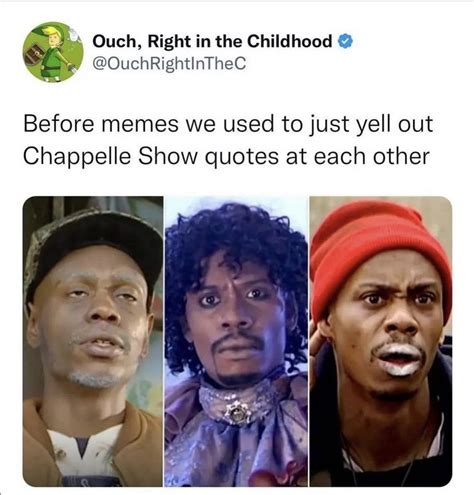The height and width of the screenshot is (495, 474).
Task: Click the word "memes" in the tweet text
Action: [x=140, y=124]
